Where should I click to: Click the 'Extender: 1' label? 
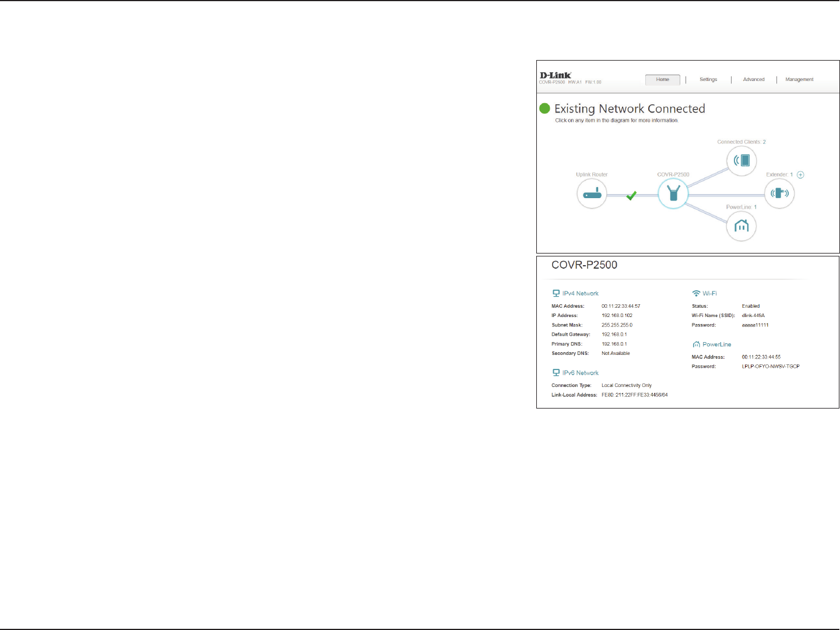coord(779,175)
